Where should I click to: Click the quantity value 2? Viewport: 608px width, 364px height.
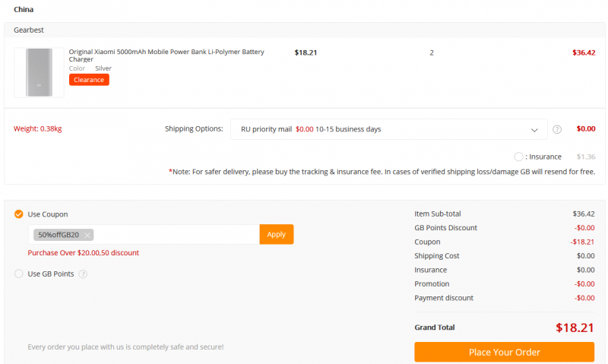pos(432,52)
